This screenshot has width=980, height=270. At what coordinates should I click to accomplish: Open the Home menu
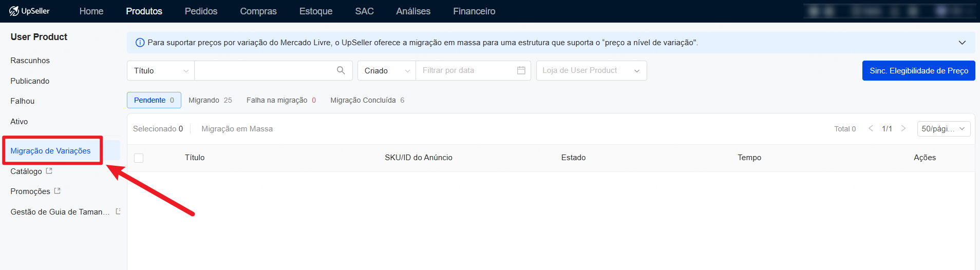pyautogui.click(x=91, y=11)
